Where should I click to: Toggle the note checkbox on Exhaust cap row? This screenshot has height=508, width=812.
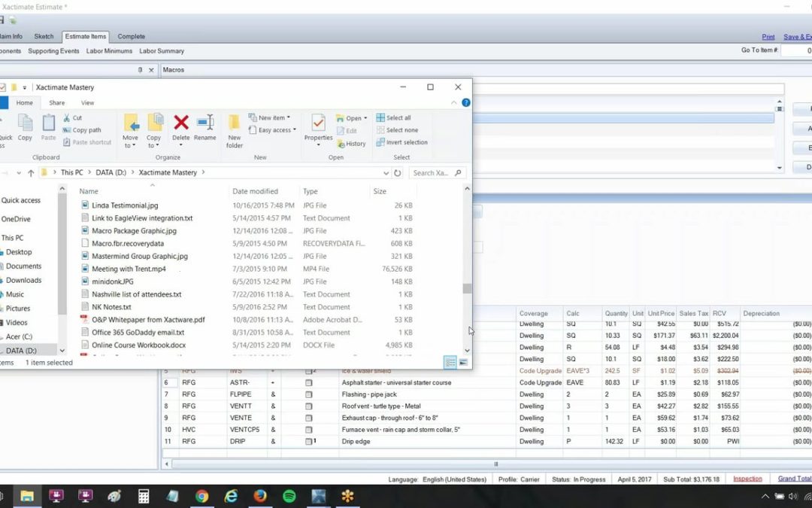(309, 418)
